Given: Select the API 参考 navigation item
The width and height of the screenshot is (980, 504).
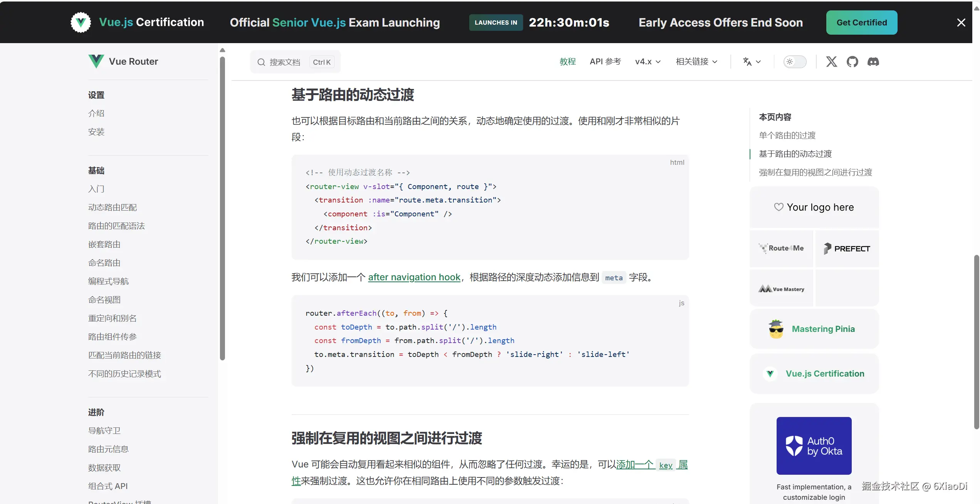Looking at the screenshot, I should [605, 62].
